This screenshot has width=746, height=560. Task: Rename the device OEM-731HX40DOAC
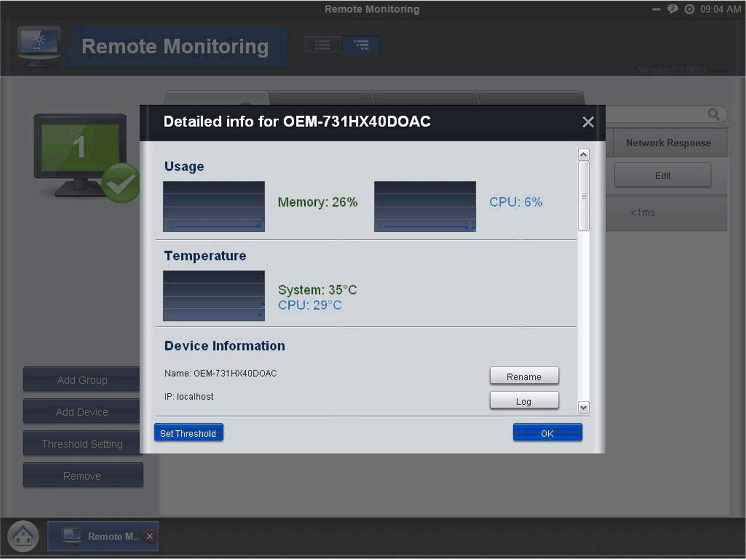(524, 376)
